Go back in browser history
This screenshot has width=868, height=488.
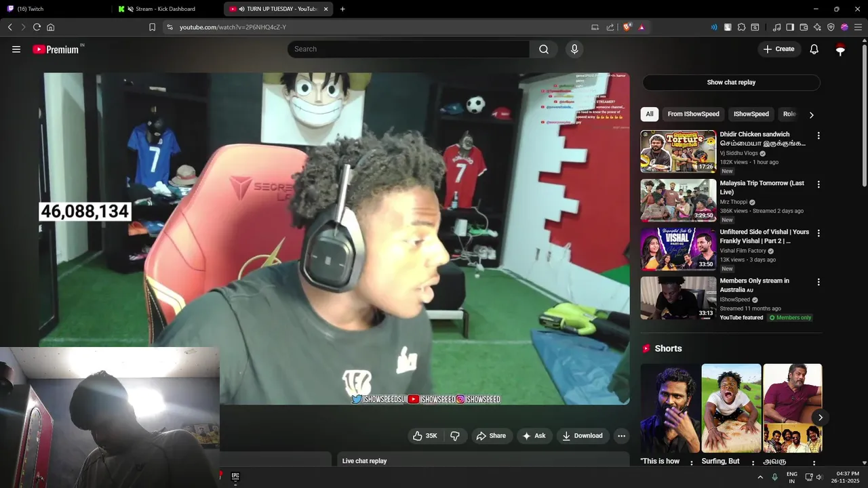click(x=9, y=27)
